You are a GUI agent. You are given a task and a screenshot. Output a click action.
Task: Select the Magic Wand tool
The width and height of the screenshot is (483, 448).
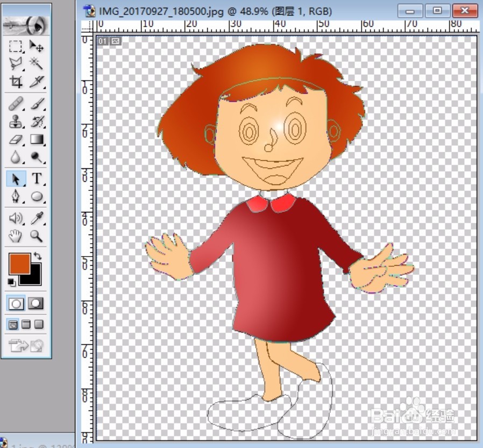37,64
